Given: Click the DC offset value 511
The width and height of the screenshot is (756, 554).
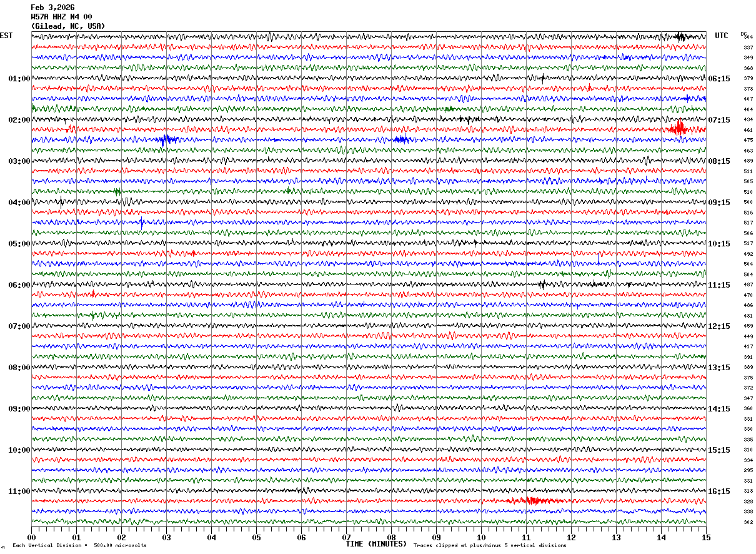Looking at the screenshot, I should click(749, 171).
